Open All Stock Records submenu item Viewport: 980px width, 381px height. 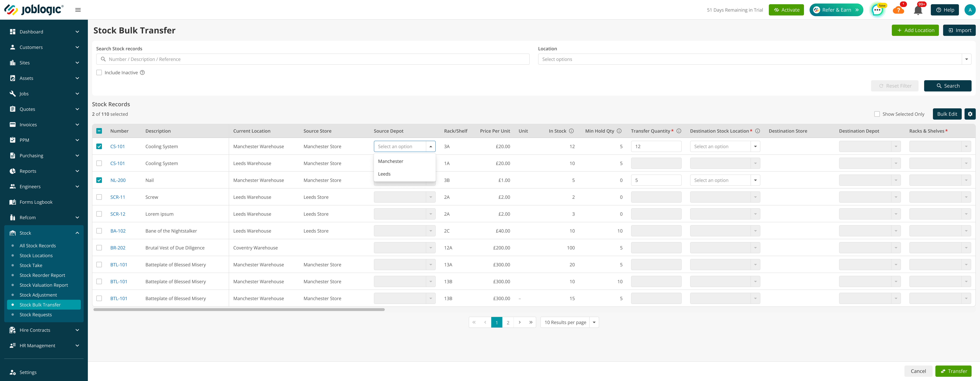tap(38, 246)
